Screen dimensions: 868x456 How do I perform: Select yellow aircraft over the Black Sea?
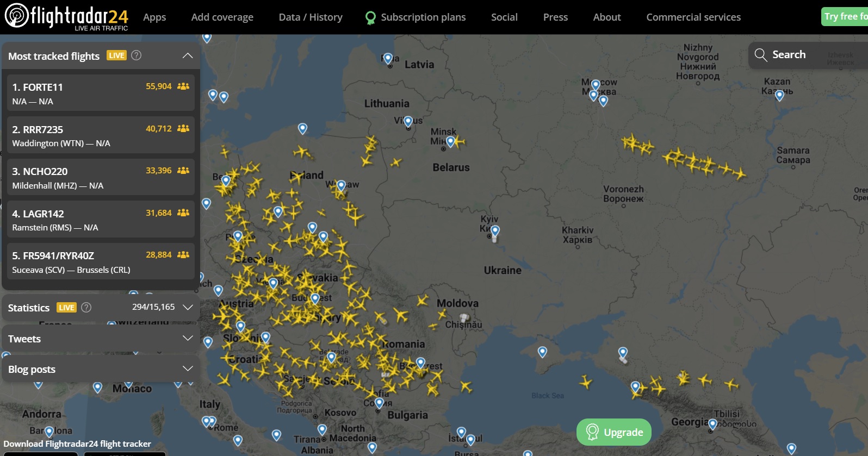(586, 382)
